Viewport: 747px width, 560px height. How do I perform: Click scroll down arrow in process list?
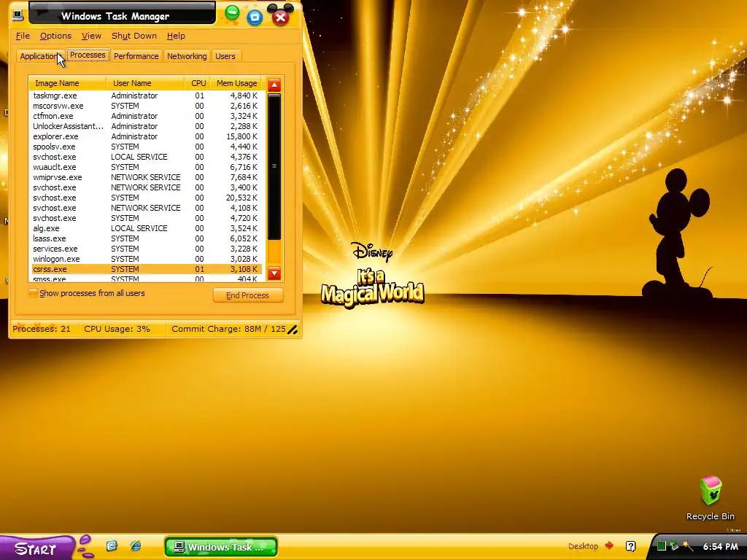click(274, 273)
